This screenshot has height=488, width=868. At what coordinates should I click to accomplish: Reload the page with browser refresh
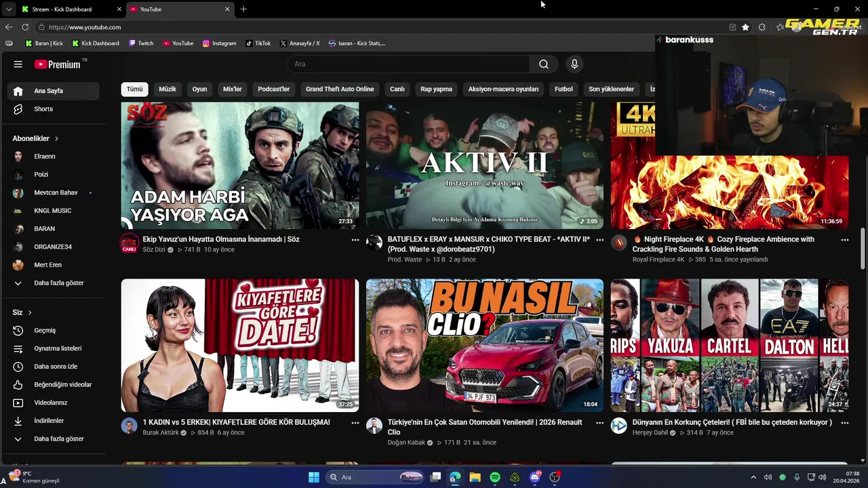click(25, 27)
